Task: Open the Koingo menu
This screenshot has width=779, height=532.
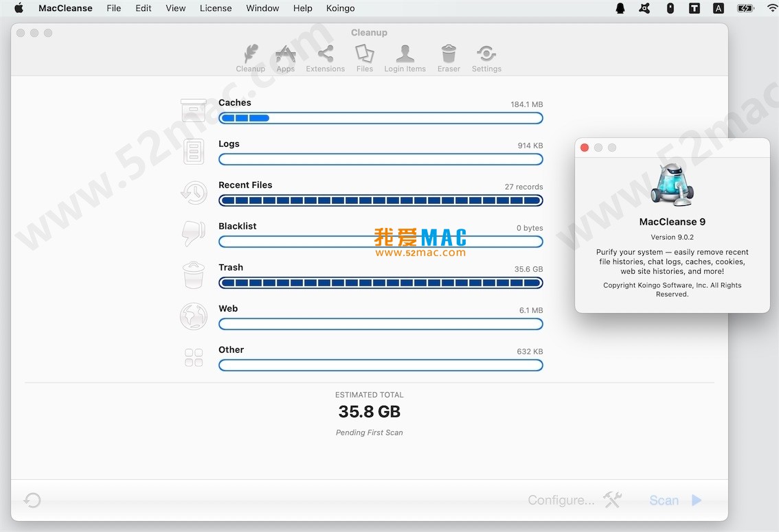Action: (340, 8)
